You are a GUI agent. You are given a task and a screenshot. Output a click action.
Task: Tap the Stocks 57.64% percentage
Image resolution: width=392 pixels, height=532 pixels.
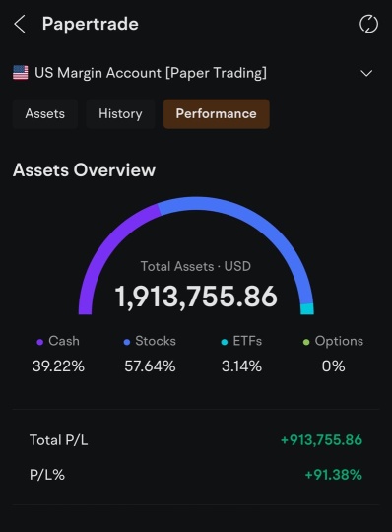[150, 366]
